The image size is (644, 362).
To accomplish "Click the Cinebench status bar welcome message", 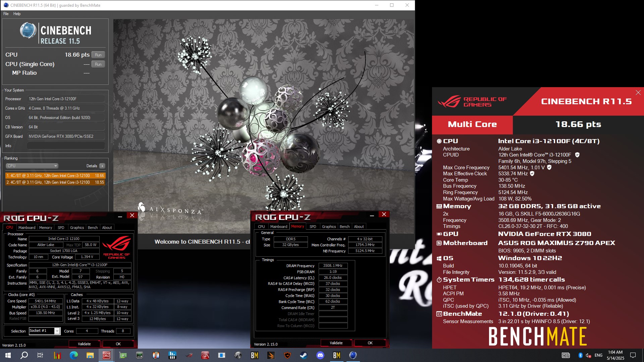I will pos(202,242).
